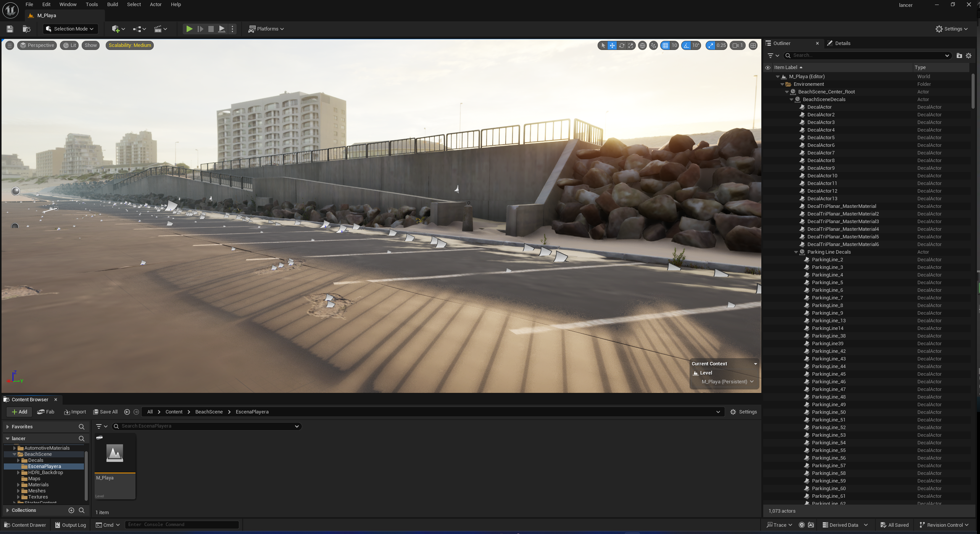Collapse Parking Line Decals group
Viewport: 980px width, 534px height.
click(x=796, y=253)
